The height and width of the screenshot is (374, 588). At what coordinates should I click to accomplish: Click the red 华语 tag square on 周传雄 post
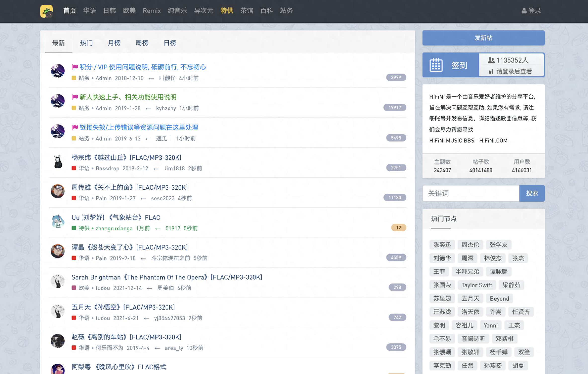tap(74, 198)
